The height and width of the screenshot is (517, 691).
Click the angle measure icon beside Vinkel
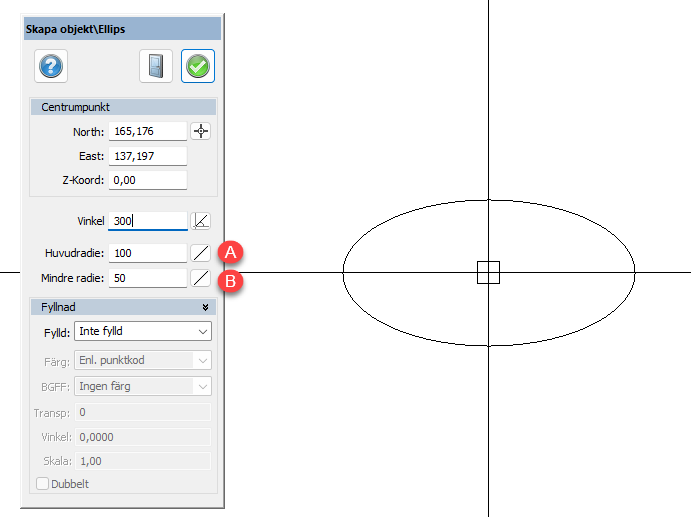click(201, 221)
